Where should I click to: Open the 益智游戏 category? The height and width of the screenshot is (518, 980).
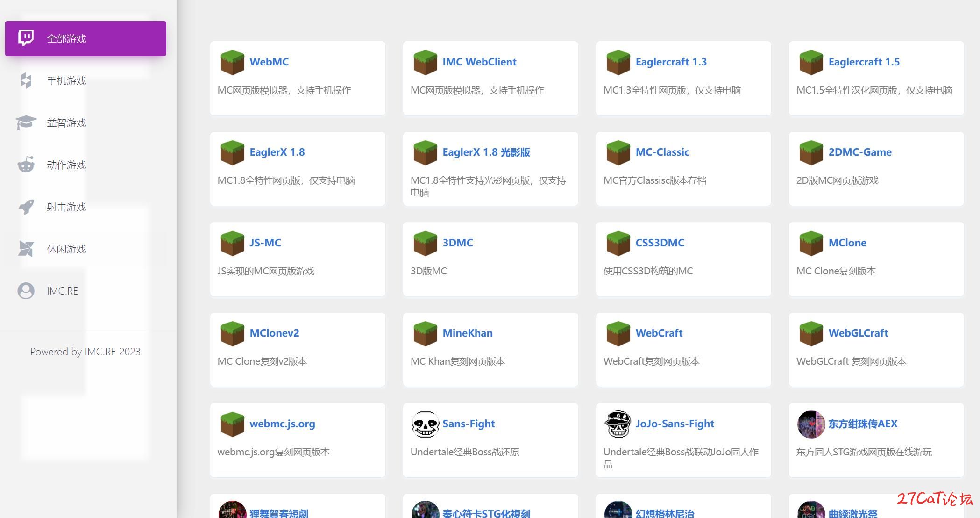[x=85, y=122]
